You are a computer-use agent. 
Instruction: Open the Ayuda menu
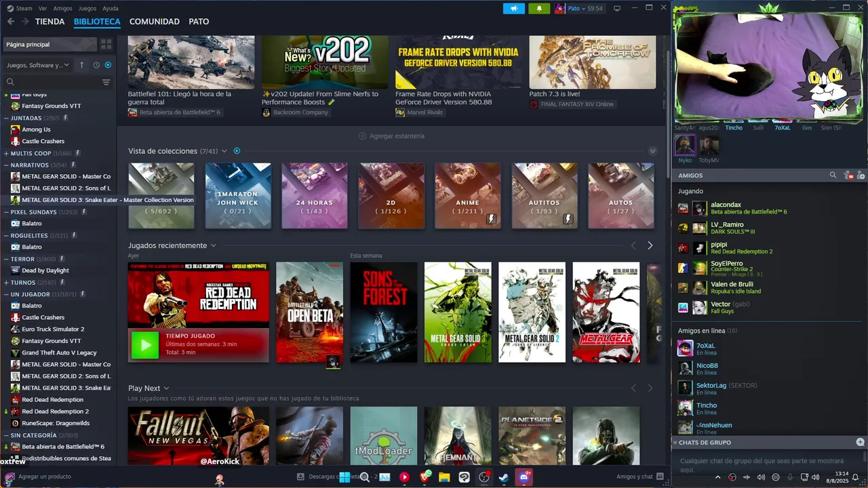pyautogui.click(x=110, y=8)
